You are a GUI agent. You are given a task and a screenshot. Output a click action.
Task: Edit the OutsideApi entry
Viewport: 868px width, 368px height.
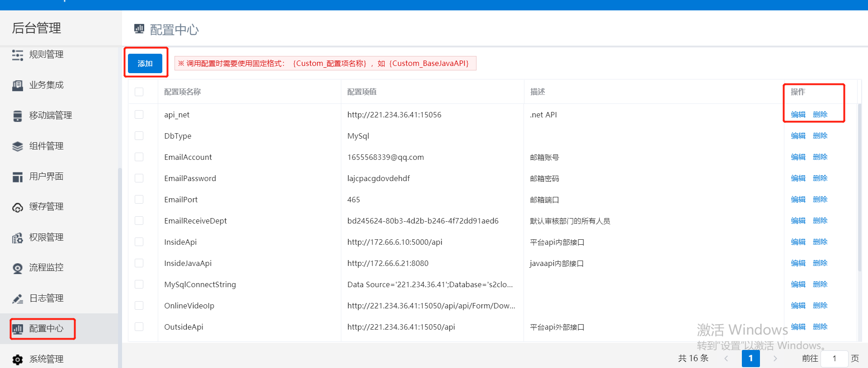point(798,327)
